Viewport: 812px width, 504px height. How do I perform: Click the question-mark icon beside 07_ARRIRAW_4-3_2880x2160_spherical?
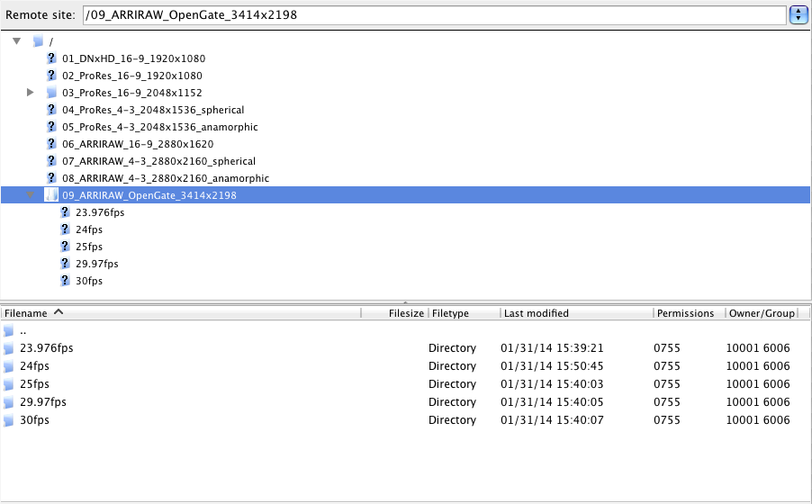pos(50,160)
